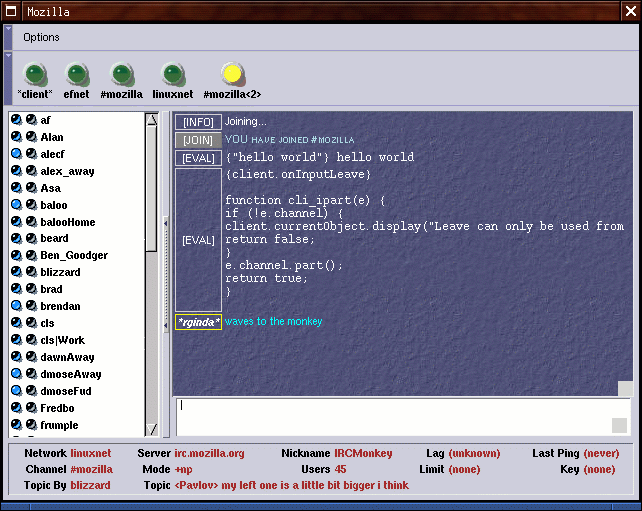The width and height of the screenshot is (642, 511).
Task: Select user Ben_Goodger in the list
Action: (x=74, y=256)
